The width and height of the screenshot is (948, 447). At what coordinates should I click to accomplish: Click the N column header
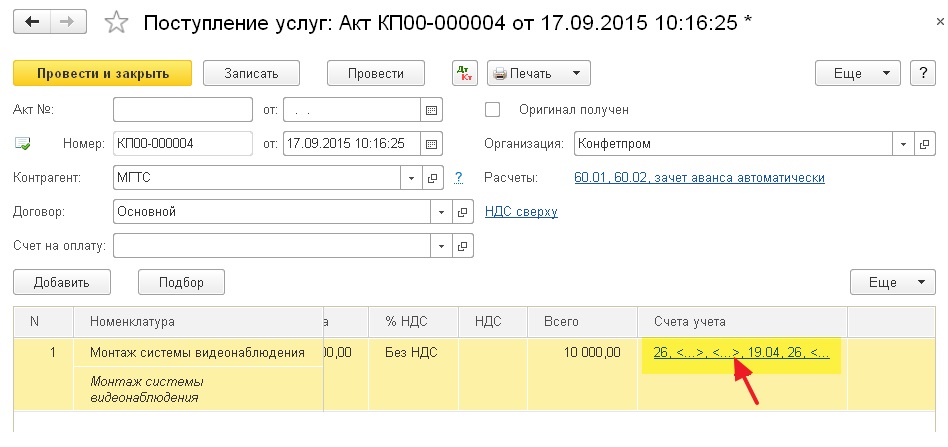click(x=44, y=322)
